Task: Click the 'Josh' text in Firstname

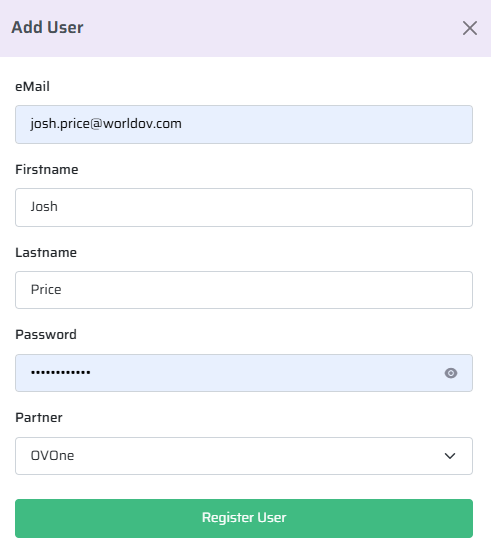Action: [x=44, y=207]
